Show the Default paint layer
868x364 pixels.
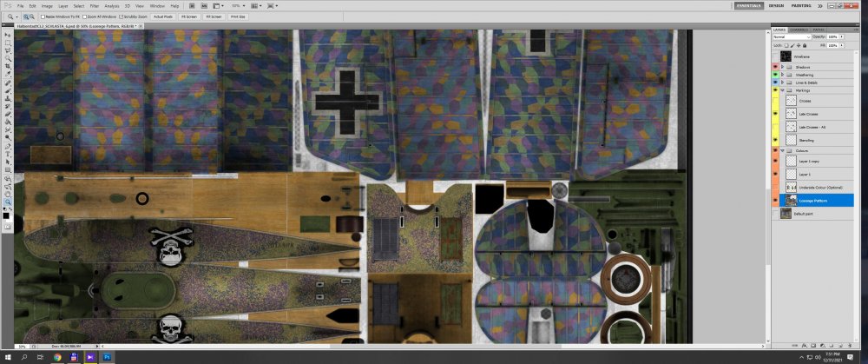tap(775, 214)
